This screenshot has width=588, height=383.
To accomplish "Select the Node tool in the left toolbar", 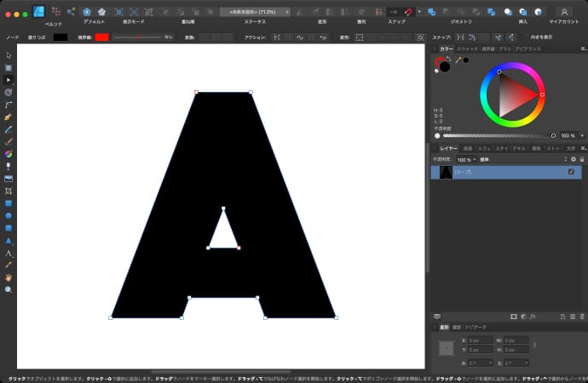I will pyautogui.click(x=9, y=79).
